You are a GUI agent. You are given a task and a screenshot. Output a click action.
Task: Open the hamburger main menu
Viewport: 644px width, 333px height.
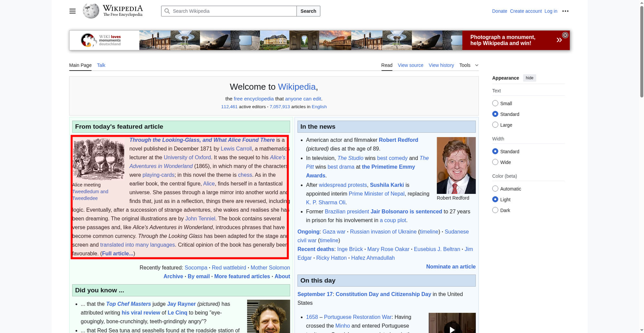coord(72,11)
